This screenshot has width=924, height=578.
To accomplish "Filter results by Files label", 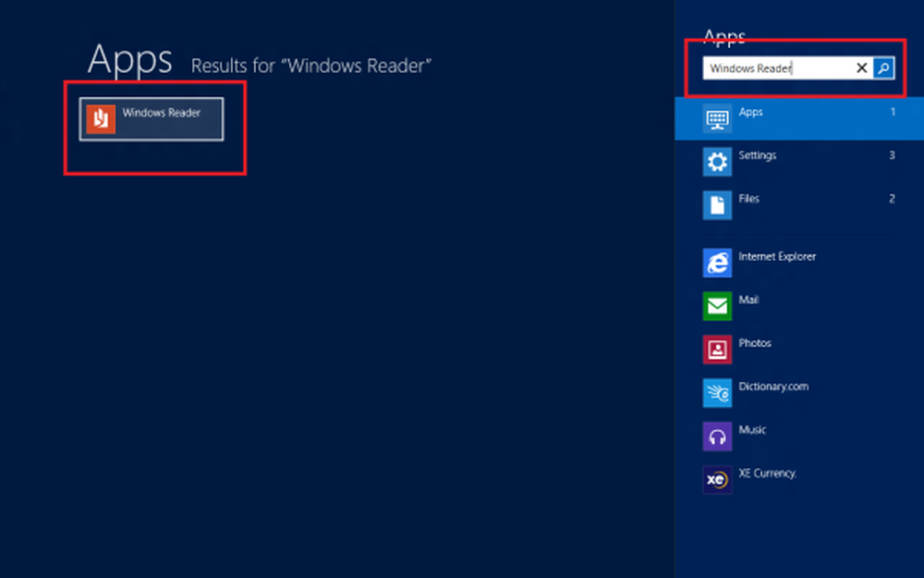I will pos(748,199).
